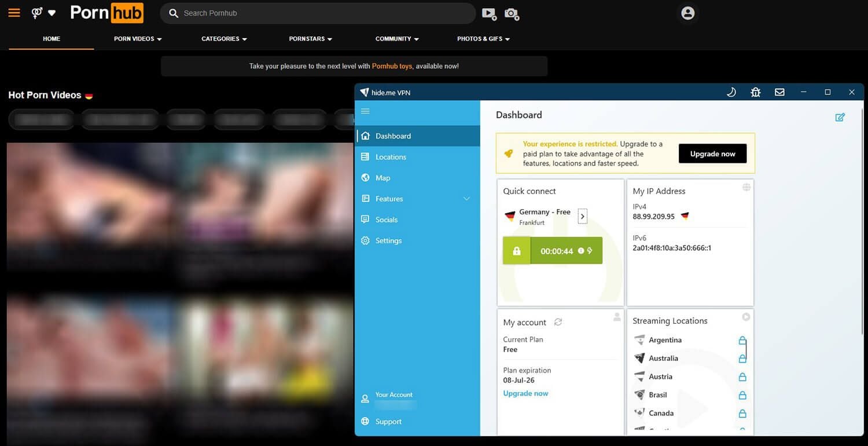
Task: Select Austria in Streaming Locations
Action: (x=660, y=376)
